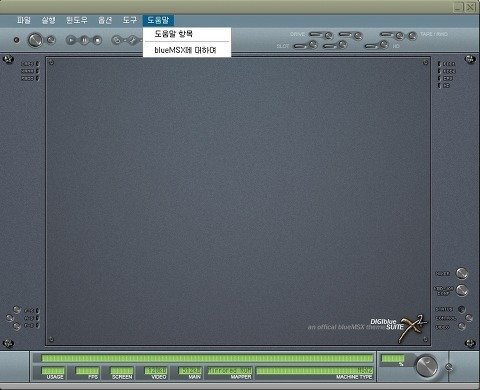This screenshot has width=480, height=390.
Task: Click eject knob of first cartridge SLOT
Action: (x=313, y=44)
